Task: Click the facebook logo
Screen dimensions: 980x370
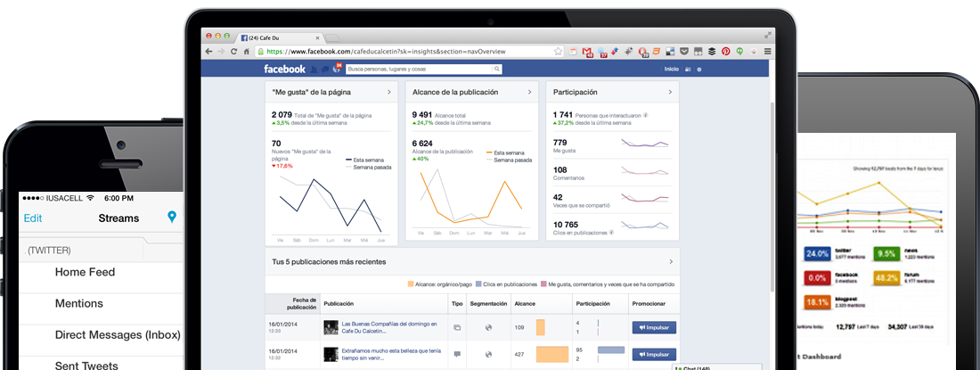Action: 284,70
